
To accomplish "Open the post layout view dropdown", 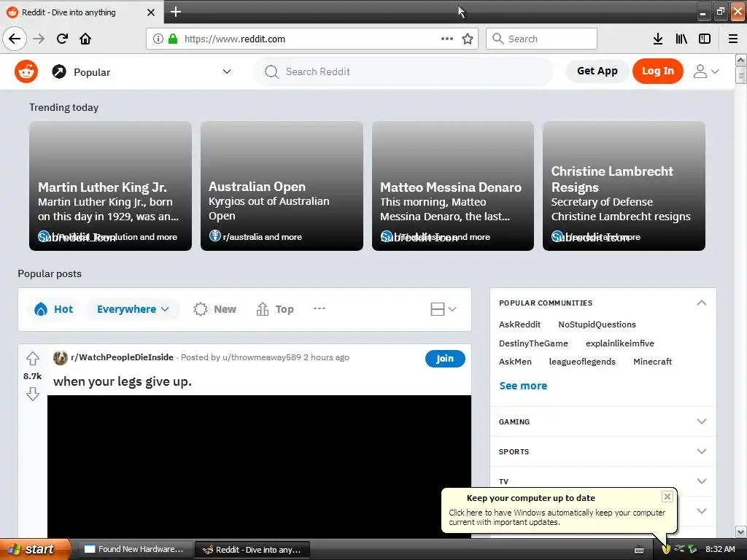I will pos(444,309).
